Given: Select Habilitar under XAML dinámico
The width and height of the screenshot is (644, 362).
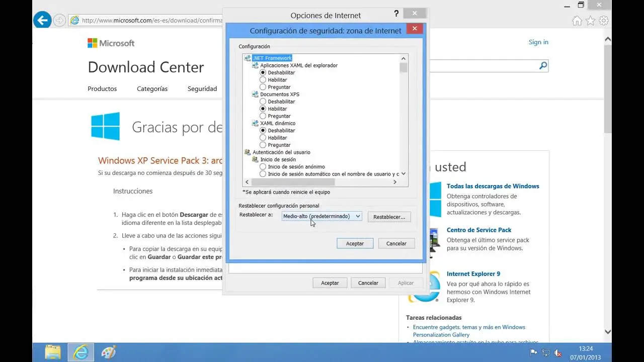Looking at the screenshot, I should [263, 138].
